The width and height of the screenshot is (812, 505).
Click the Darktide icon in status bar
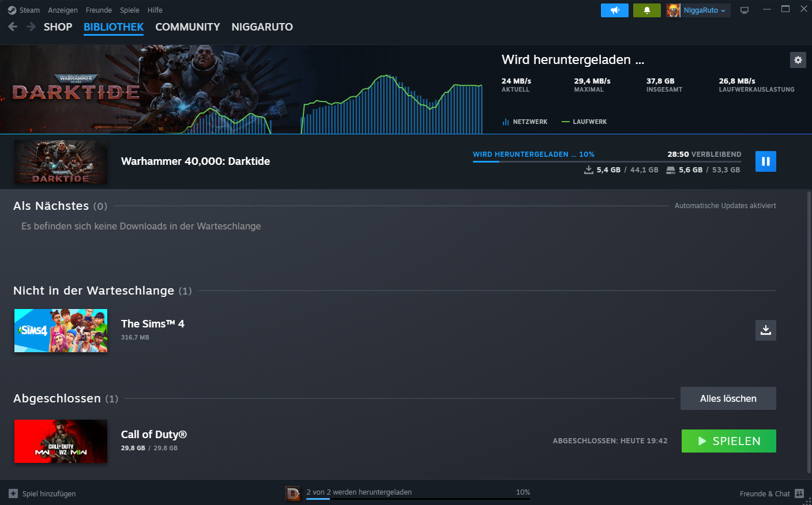click(294, 493)
